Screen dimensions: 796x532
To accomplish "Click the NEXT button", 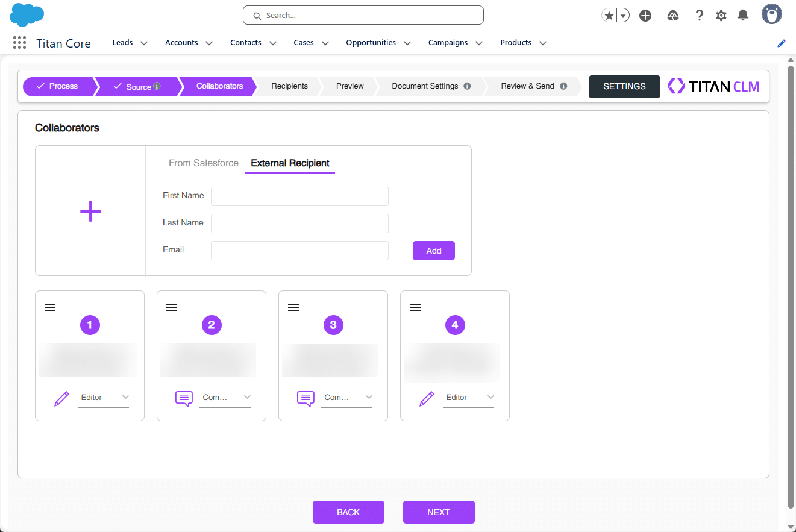I will tap(439, 512).
